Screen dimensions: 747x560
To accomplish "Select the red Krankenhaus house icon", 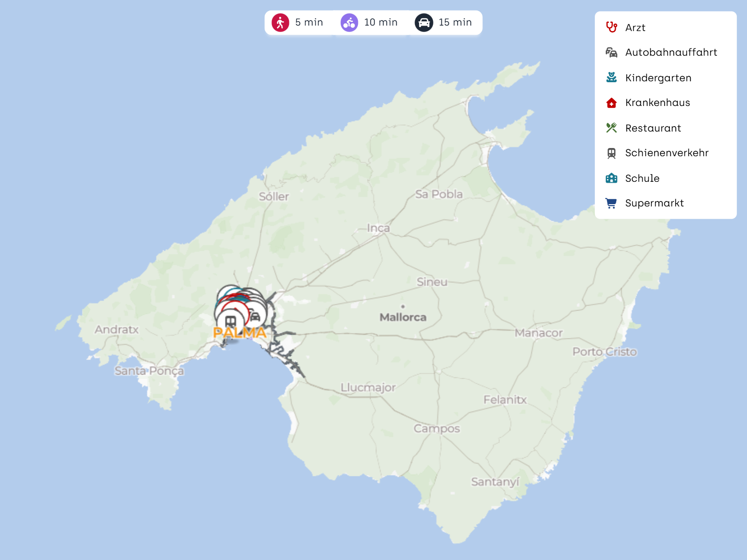I will (611, 103).
